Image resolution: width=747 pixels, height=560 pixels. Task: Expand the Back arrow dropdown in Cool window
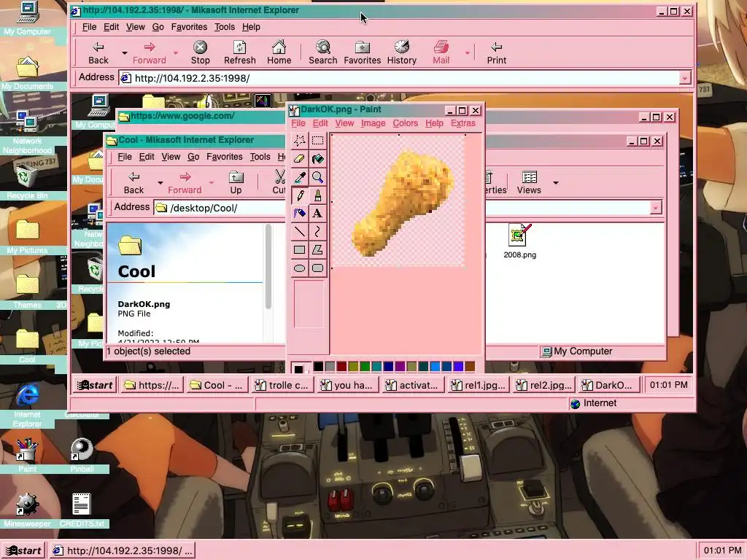(x=160, y=183)
